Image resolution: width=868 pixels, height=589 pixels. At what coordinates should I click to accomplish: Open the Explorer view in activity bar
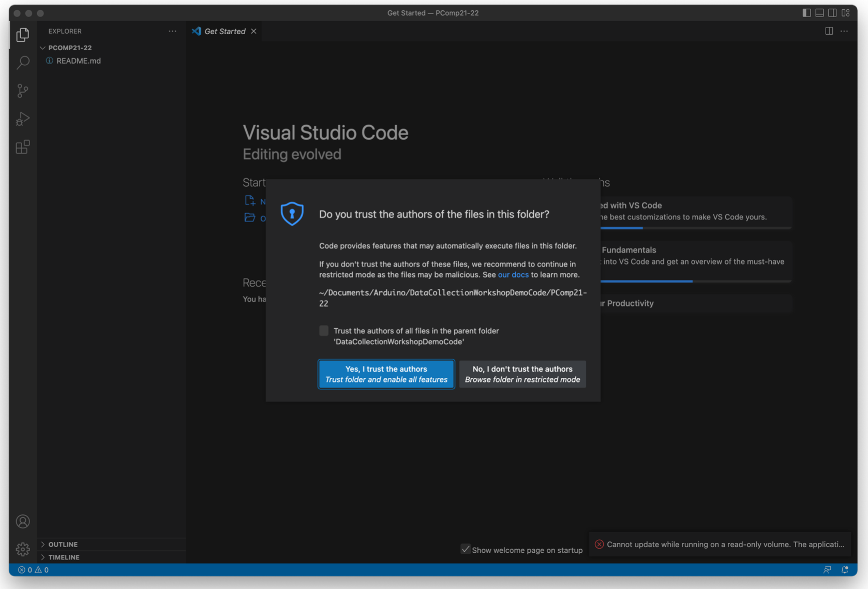point(23,35)
